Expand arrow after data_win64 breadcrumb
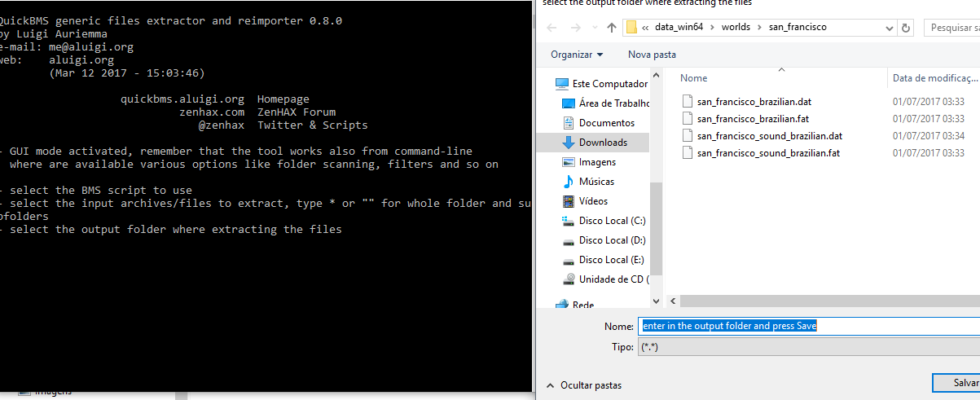 coord(713,28)
